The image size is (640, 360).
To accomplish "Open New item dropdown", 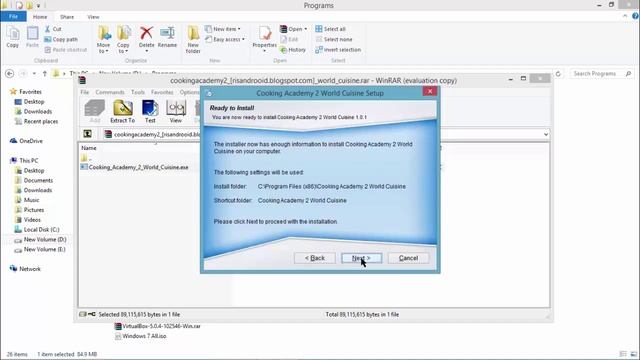I will click(223, 29).
